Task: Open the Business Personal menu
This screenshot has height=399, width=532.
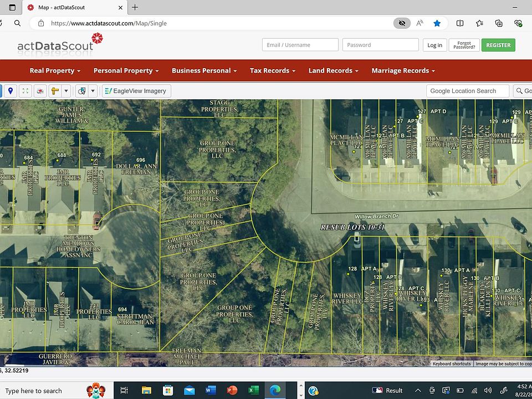Action: coord(204,70)
